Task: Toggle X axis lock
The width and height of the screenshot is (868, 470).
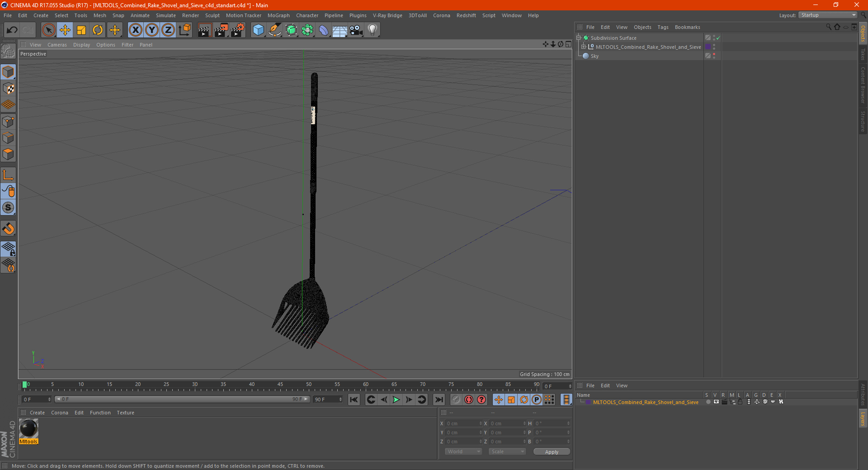Action: [x=135, y=30]
